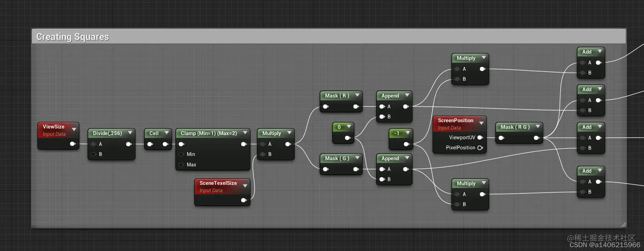Select the Mask ( R G ) node
644x251 pixels.
pos(515,127)
